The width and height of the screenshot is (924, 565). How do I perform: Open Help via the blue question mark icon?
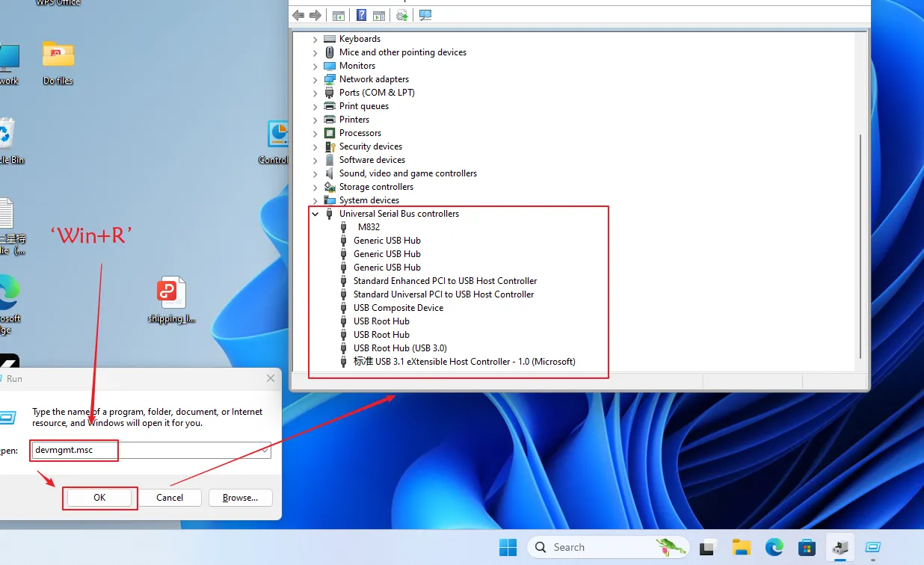point(361,15)
